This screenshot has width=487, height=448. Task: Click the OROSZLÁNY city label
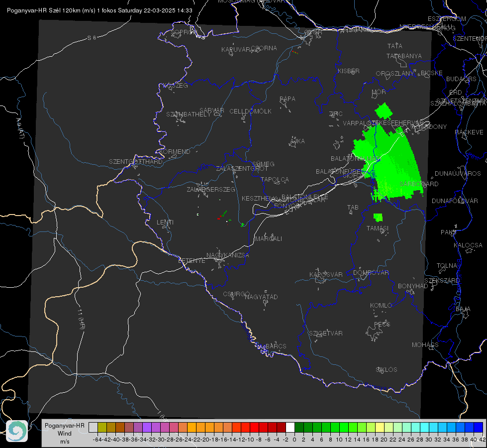[x=395, y=74]
